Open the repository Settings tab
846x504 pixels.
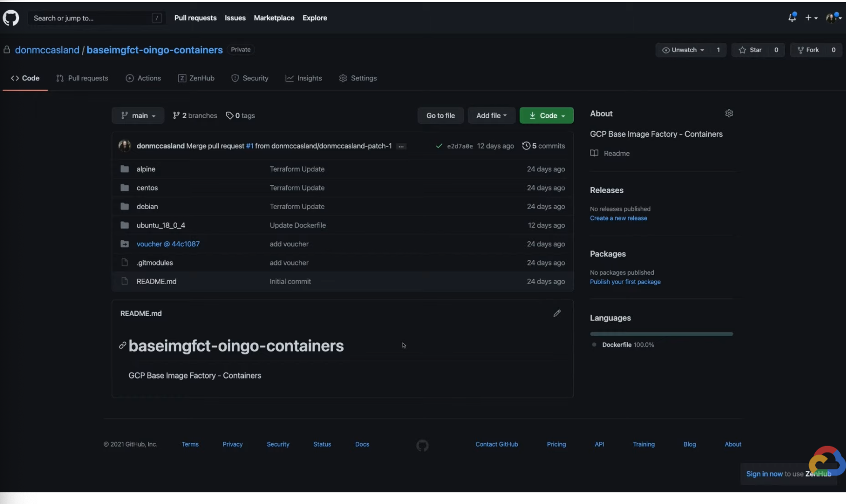(x=358, y=78)
